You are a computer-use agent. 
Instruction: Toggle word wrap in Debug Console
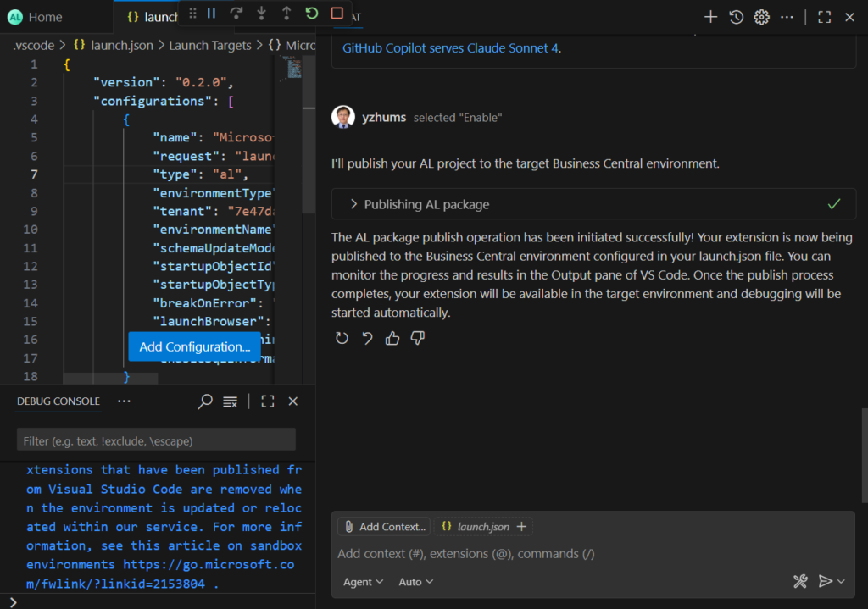[230, 401]
